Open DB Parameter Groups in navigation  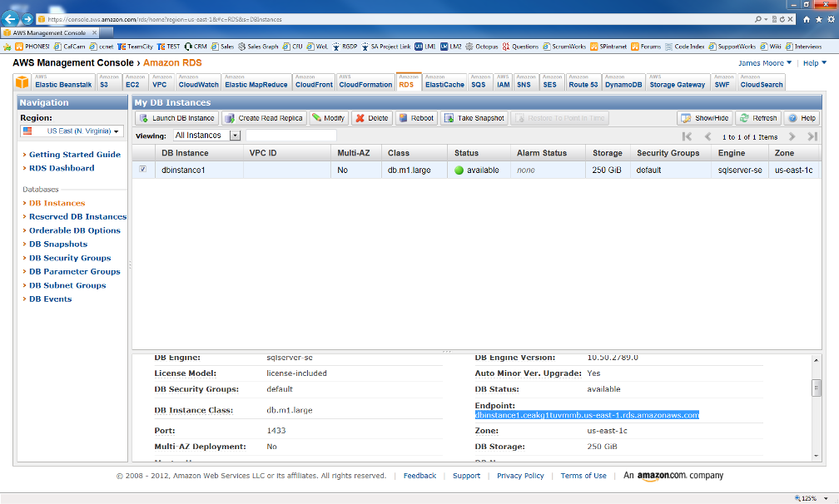click(x=75, y=271)
